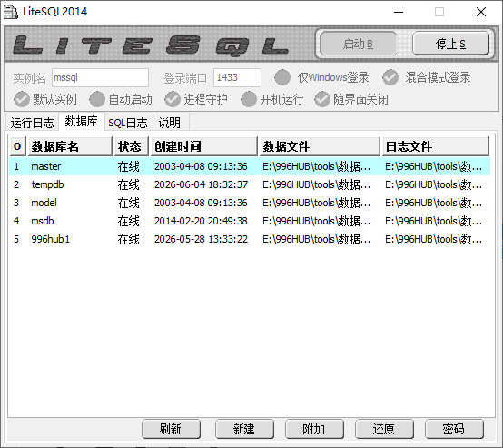Screen dimensions: 503x448
Task: Select the master database row
Action: [x=250, y=166]
